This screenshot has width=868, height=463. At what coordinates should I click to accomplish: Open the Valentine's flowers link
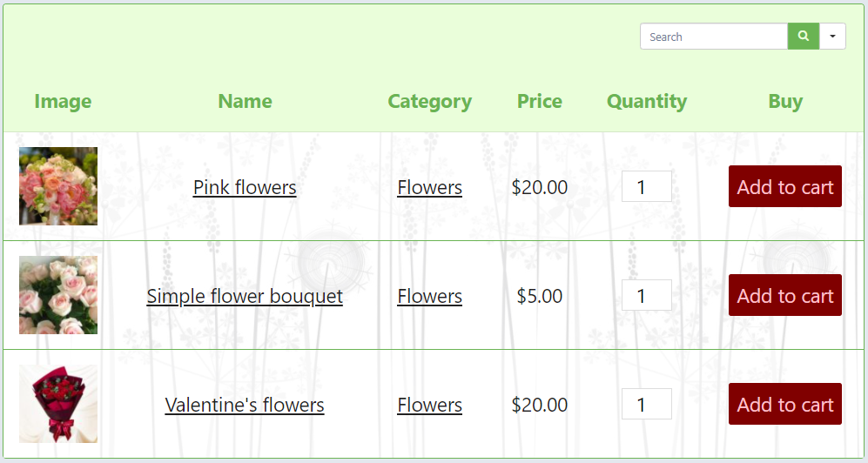(x=245, y=405)
